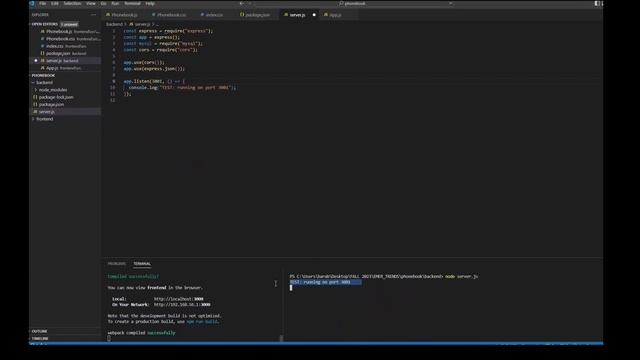
Task: Expand the frontend folder
Action: pos(44,119)
